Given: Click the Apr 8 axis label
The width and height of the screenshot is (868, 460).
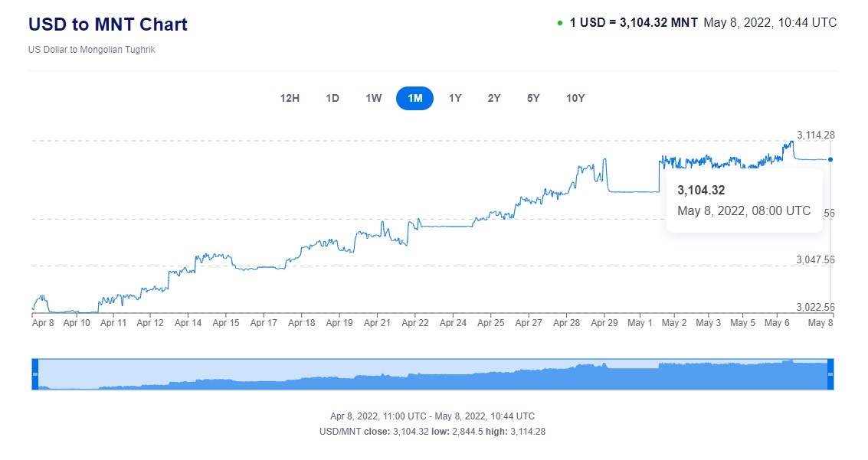Looking at the screenshot, I should pyautogui.click(x=43, y=323).
